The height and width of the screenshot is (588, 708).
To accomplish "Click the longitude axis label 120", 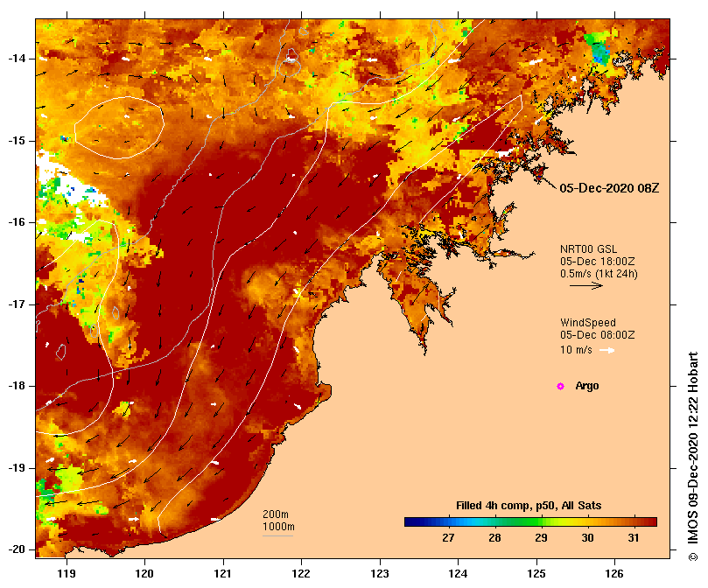I will pyautogui.click(x=144, y=573).
